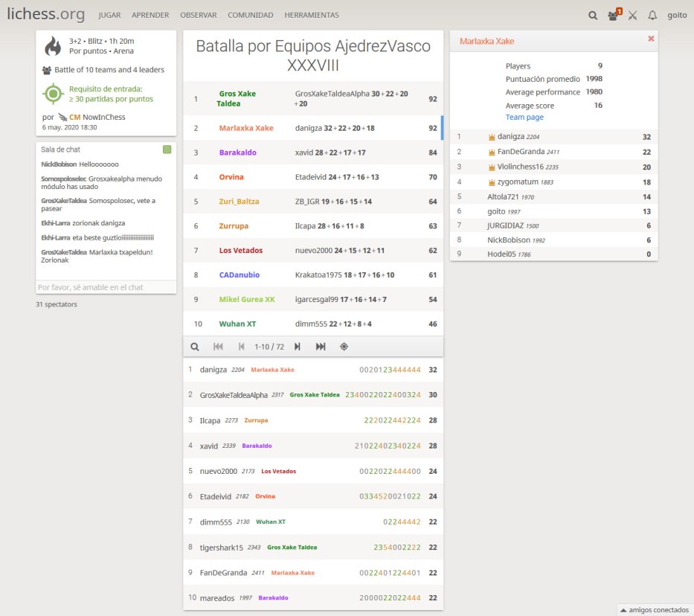Viewport: 694px width, 616px height.
Task: Close the Marlaxka Xake team panel
Action: tap(651, 39)
